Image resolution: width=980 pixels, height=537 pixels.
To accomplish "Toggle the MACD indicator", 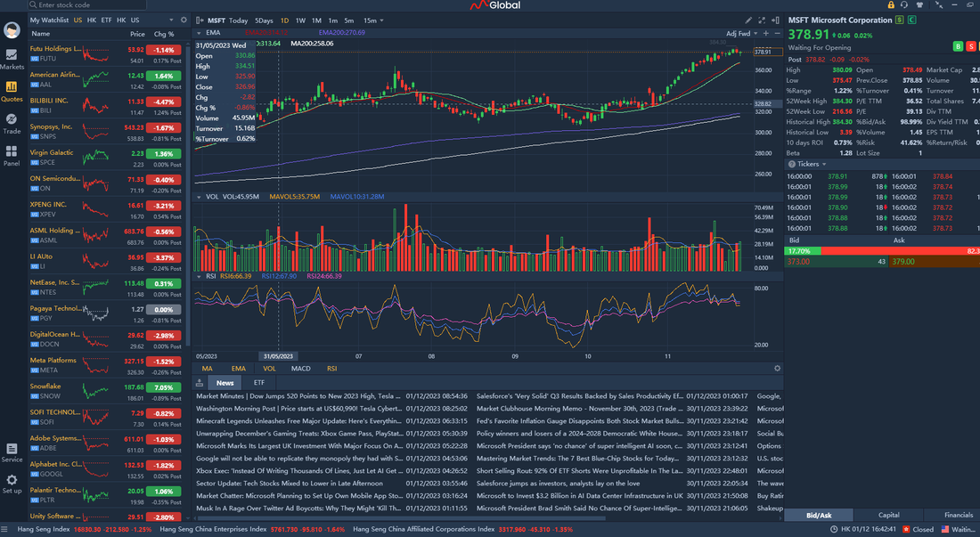I will coord(300,369).
